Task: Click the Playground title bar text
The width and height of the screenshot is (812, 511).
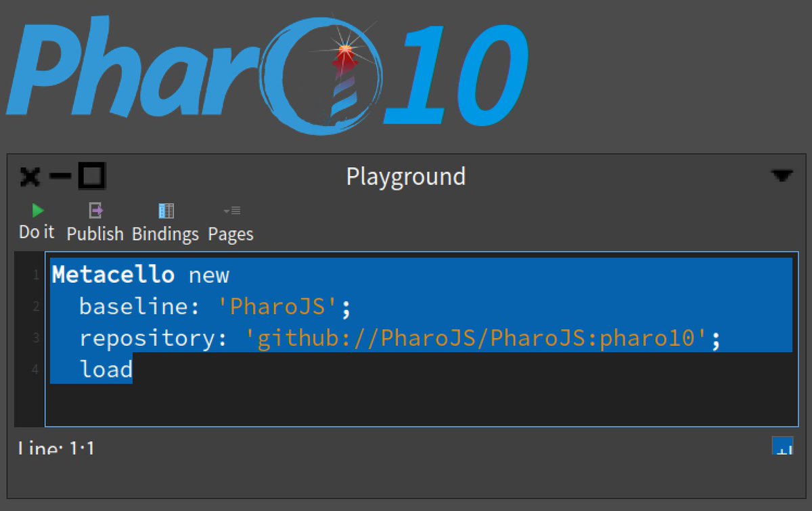Action: pyautogui.click(x=406, y=177)
